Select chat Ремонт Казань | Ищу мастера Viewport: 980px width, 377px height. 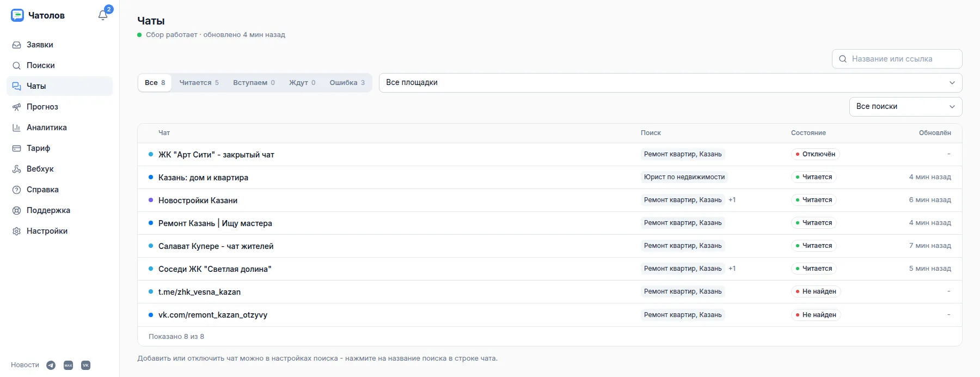coord(215,223)
